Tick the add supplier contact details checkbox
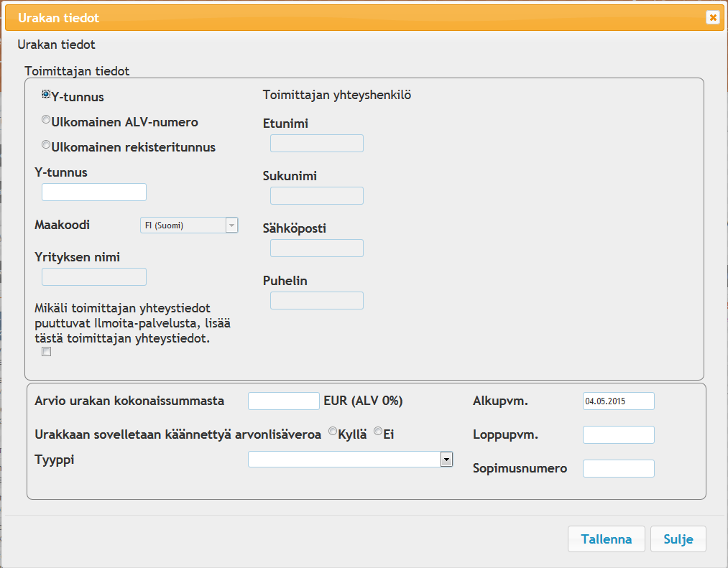 47,352
